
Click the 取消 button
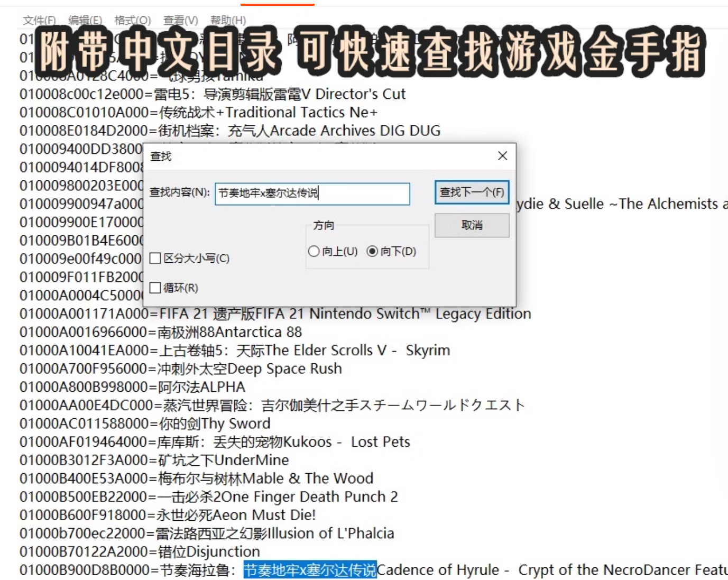(472, 225)
